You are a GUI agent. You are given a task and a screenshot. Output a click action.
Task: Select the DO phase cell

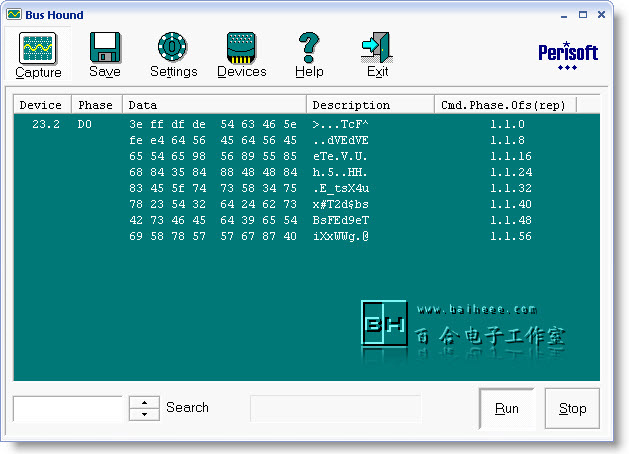click(85, 124)
